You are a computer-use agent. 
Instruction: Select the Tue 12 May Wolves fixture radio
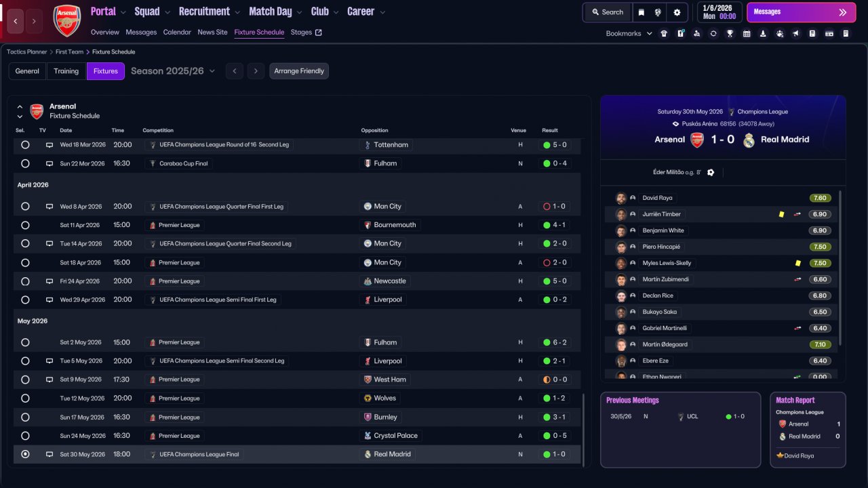(x=25, y=399)
